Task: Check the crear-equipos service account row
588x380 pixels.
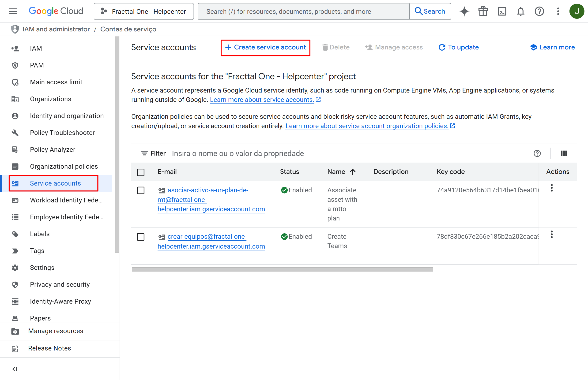Action: pos(141,237)
